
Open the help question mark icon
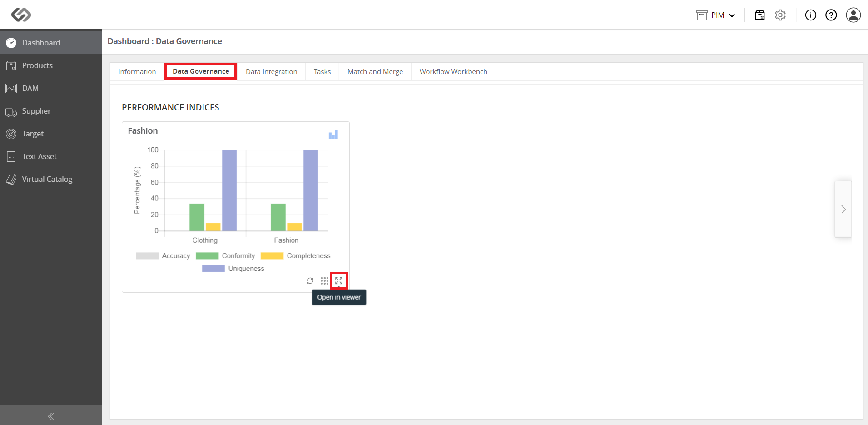tap(831, 15)
